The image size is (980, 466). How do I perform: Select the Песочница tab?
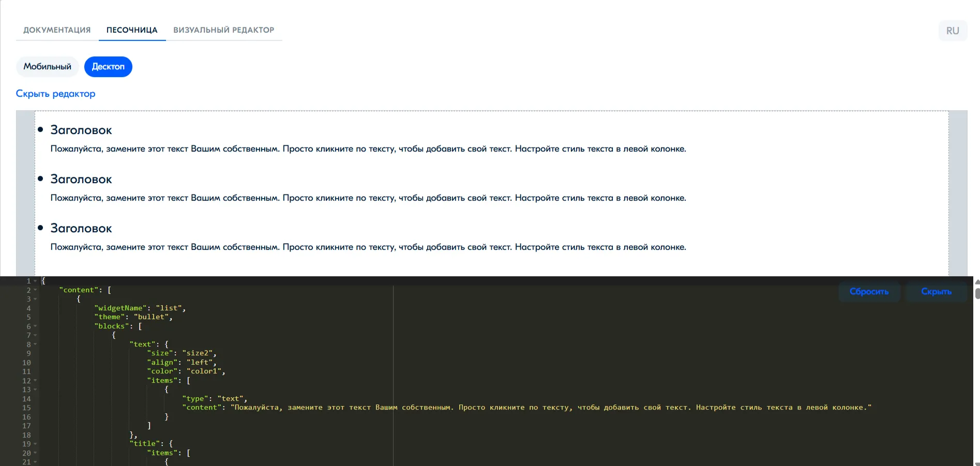(x=132, y=30)
